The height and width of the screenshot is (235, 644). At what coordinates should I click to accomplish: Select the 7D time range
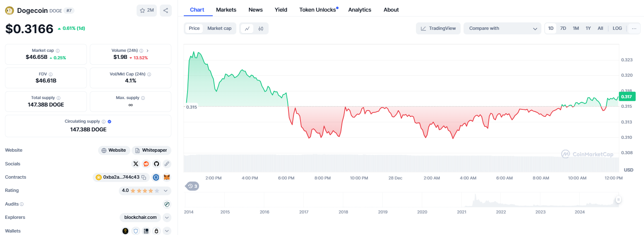pyautogui.click(x=563, y=28)
